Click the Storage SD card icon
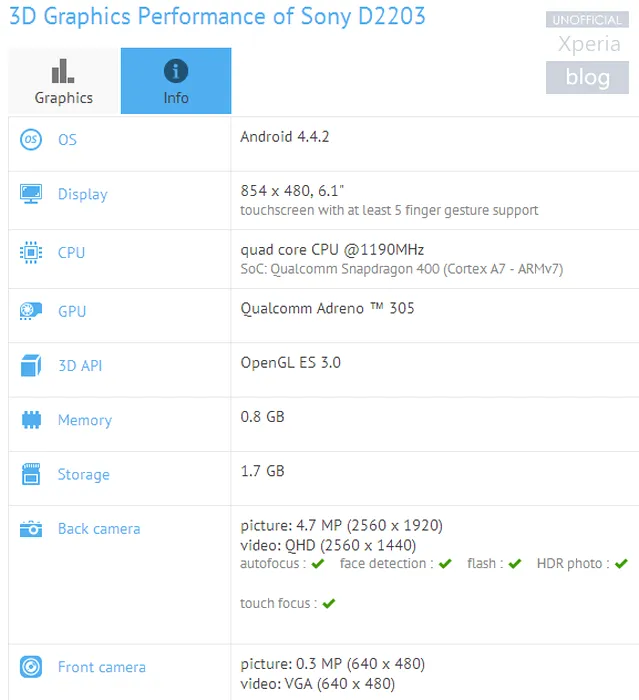This screenshot has height=700, width=639. (x=31, y=474)
